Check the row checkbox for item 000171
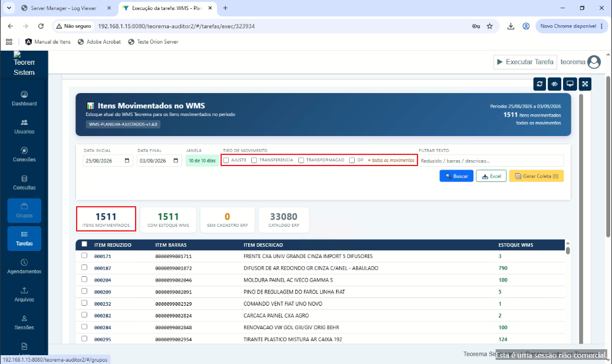Viewport: 612px width, 364px height. 84,256
